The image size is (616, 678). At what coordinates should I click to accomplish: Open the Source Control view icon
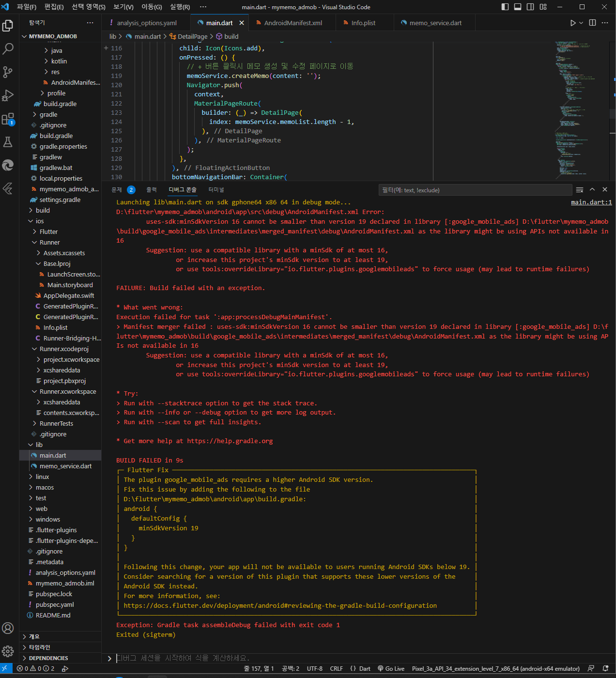[x=8, y=72]
